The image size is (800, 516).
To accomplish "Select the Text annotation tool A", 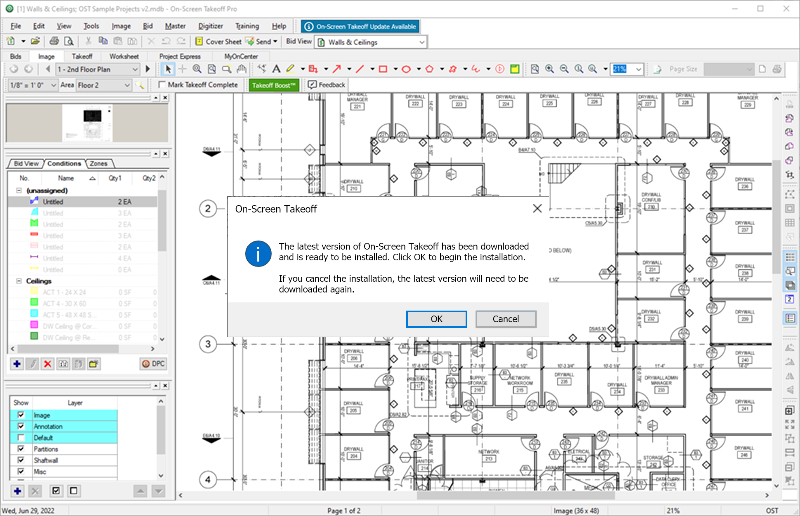I will [276, 69].
